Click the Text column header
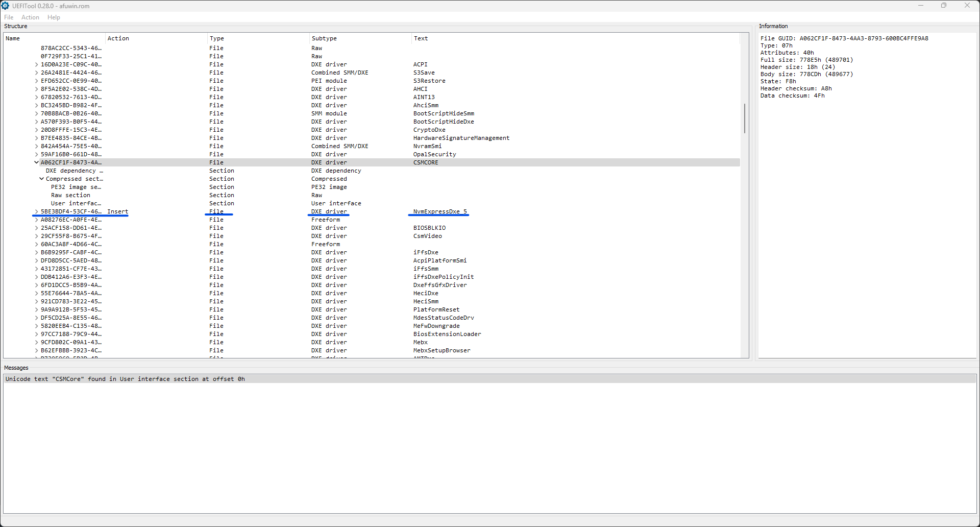 pos(575,38)
